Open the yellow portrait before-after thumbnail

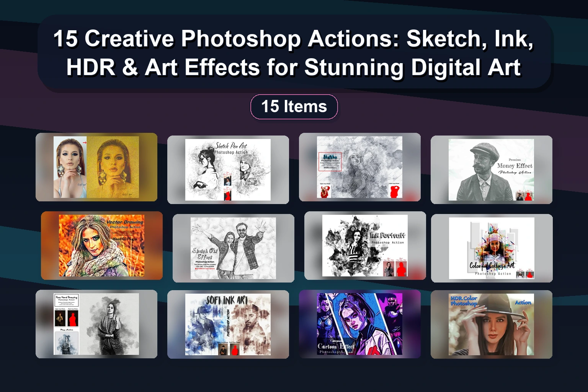(x=96, y=167)
